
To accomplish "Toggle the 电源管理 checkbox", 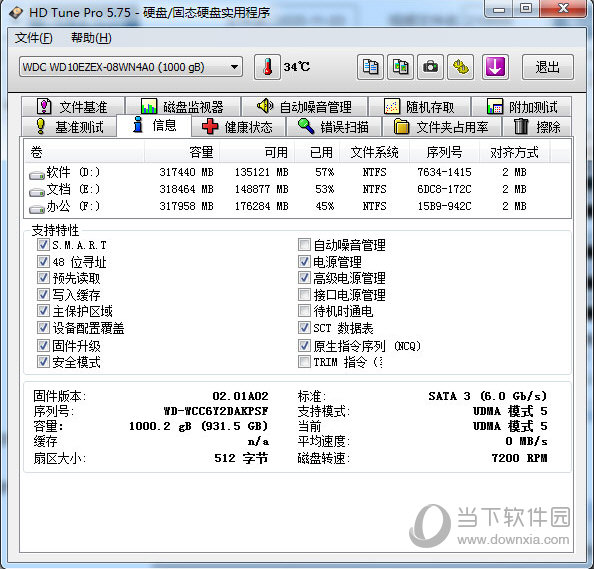I will pos(304,261).
